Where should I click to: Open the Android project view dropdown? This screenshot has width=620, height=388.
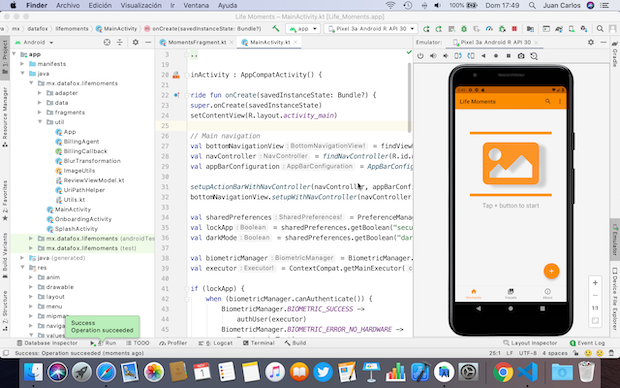34,42
